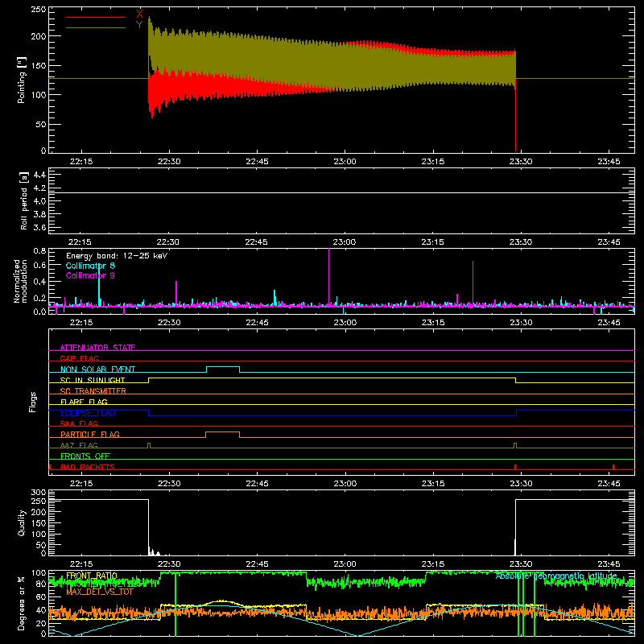The width and height of the screenshot is (644, 644).
Task: Click the Normalized modulation axis title
Action: coord(20,281)
